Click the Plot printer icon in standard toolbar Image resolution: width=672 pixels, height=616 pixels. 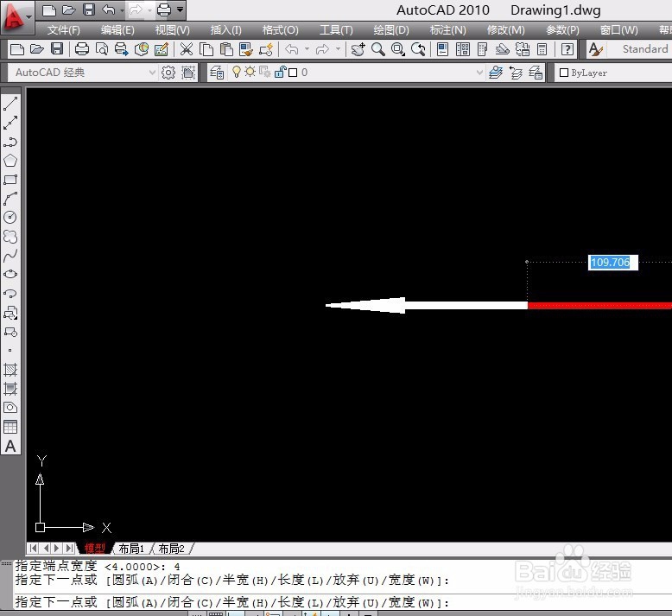pyautogui.click(x=81, y=49)
